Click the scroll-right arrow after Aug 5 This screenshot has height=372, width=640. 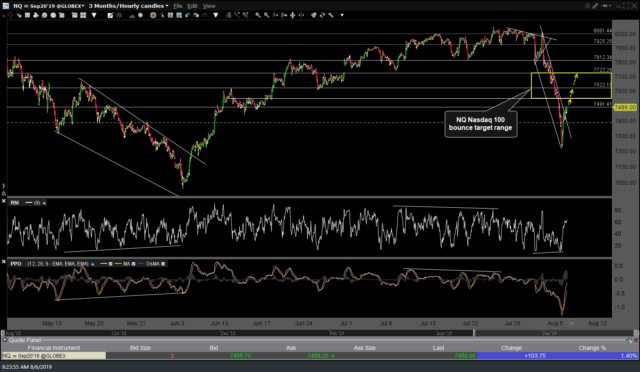pyautogui.click(x=571, y=323)
